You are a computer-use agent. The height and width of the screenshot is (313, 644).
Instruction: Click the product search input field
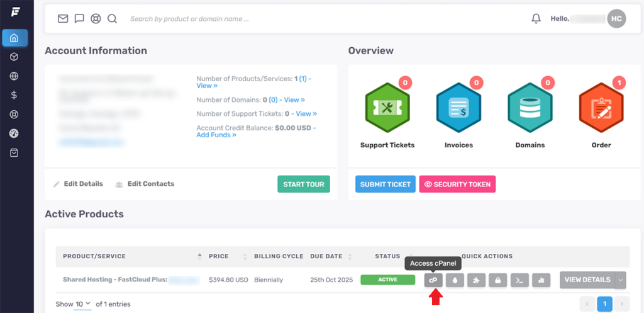[x=252, y=19]
